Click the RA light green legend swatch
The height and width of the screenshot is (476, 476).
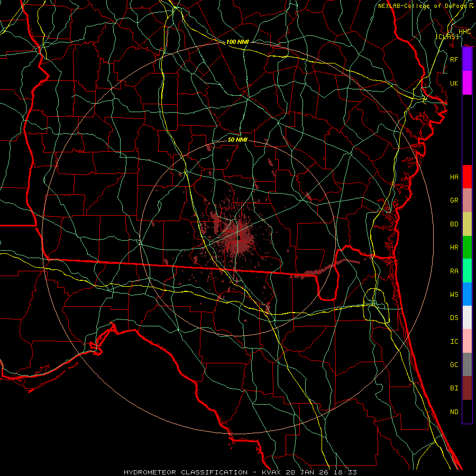[467, 271]
